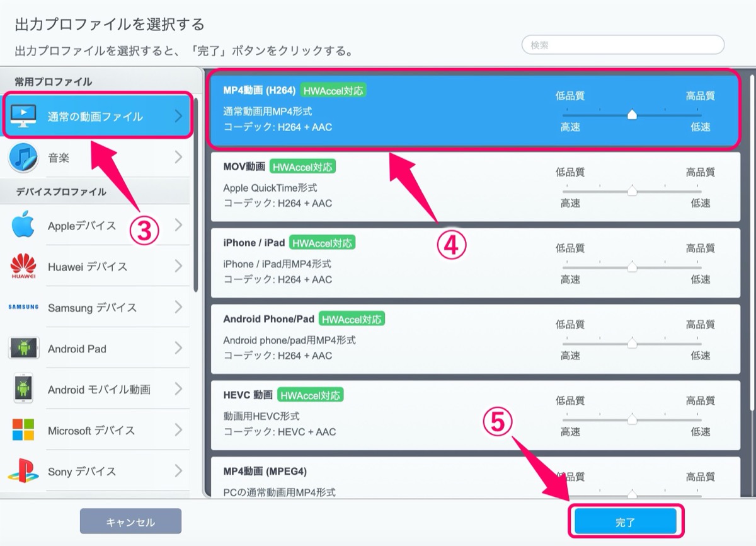Select the iPhone / iPad profile title
The height and width of the screenshot is (546, 756).
point(254,243)
